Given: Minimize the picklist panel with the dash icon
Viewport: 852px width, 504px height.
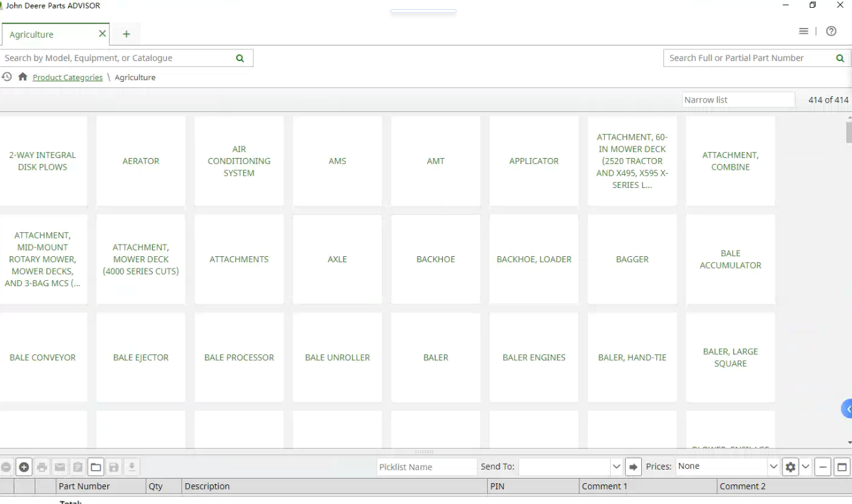Looking at the screenshot, I should click(x=823, y=467).
